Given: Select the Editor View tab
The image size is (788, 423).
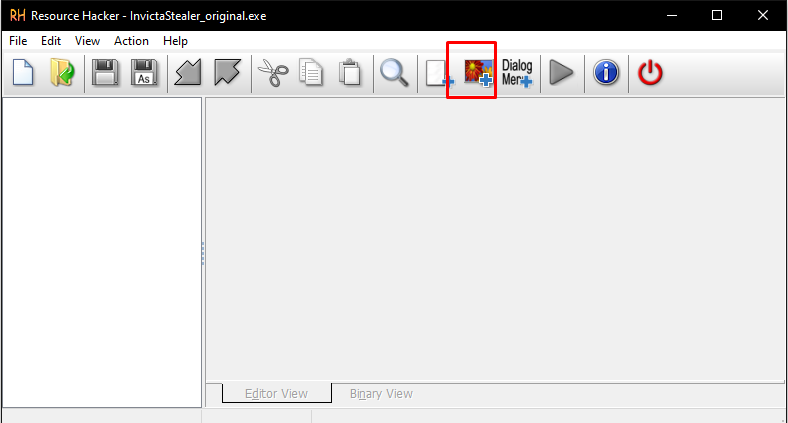Looking at the screenshot, I should [x=276, y=393].
